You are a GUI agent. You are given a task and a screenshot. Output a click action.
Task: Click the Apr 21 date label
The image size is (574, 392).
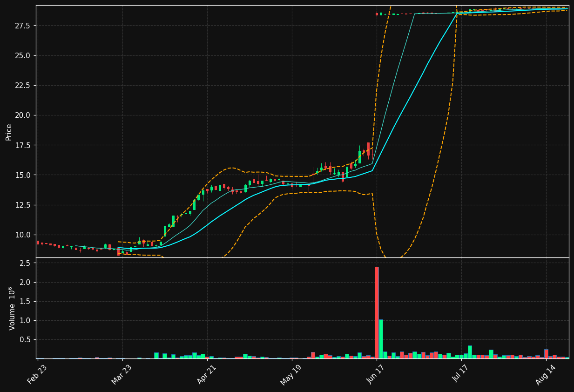[x=207, y=374]
